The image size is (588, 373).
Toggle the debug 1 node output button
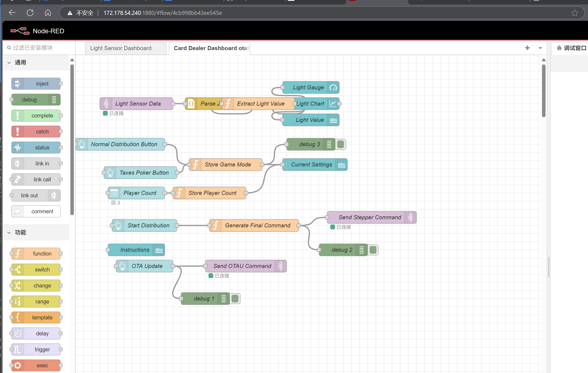(235, 299)
